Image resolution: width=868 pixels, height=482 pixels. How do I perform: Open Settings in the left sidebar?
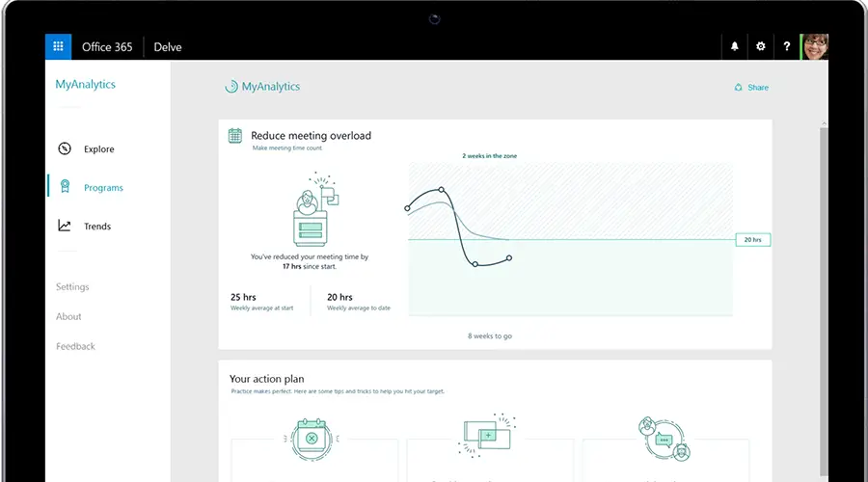pos(72,287)
